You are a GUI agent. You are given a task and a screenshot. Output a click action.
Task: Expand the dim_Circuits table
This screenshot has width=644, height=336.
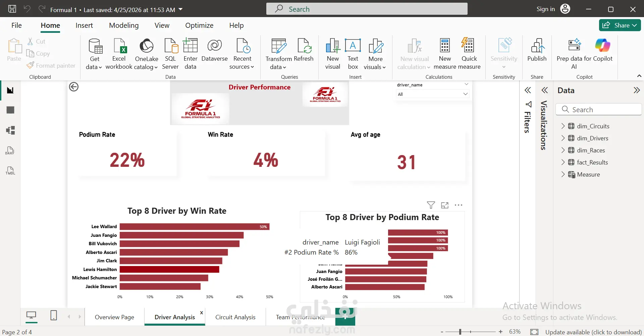[563, 126]
